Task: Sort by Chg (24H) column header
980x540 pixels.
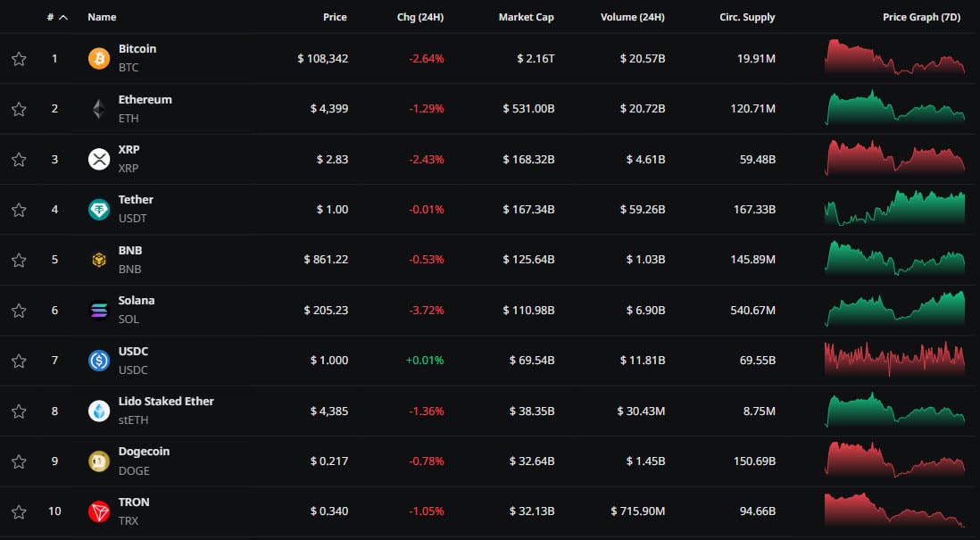Action: (x=419, y=17)
